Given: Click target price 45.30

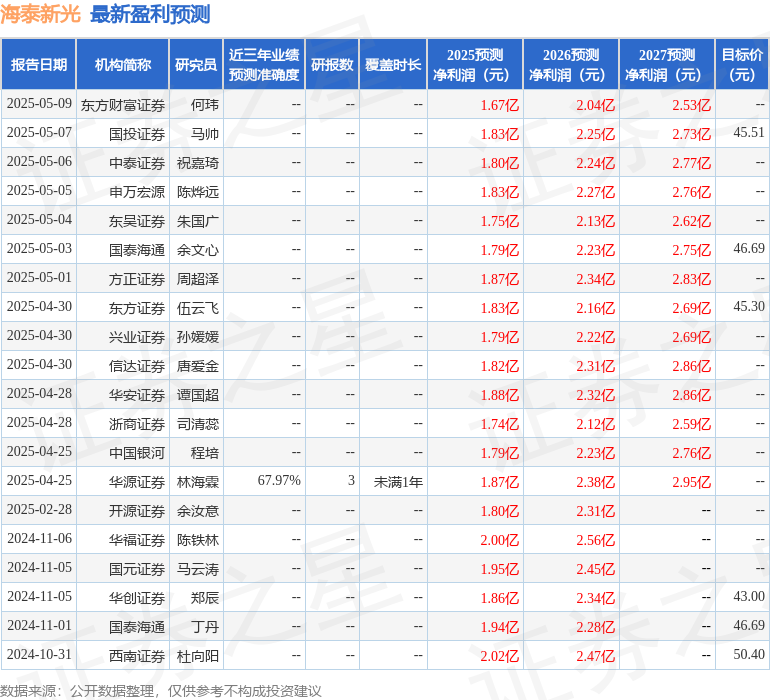Looking at the screenshot, I should coord(749,306).
